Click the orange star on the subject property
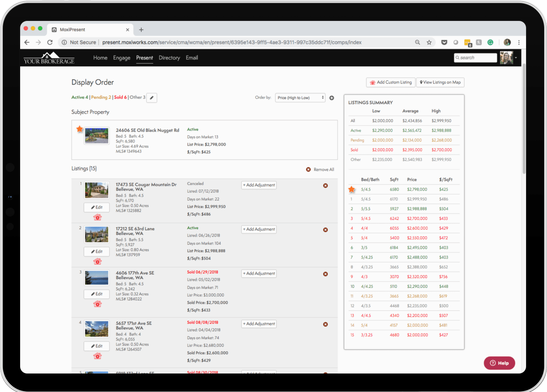 pos(79,129)
